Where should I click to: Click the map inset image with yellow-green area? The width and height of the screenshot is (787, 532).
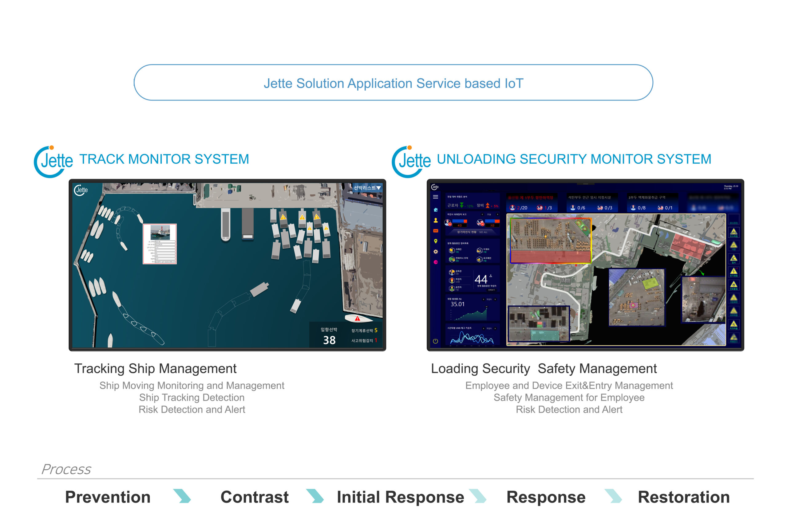click(637, 297)
